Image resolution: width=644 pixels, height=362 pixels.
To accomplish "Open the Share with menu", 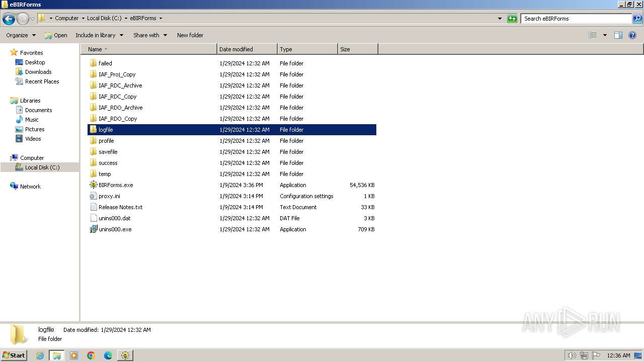I will (150, 35).
